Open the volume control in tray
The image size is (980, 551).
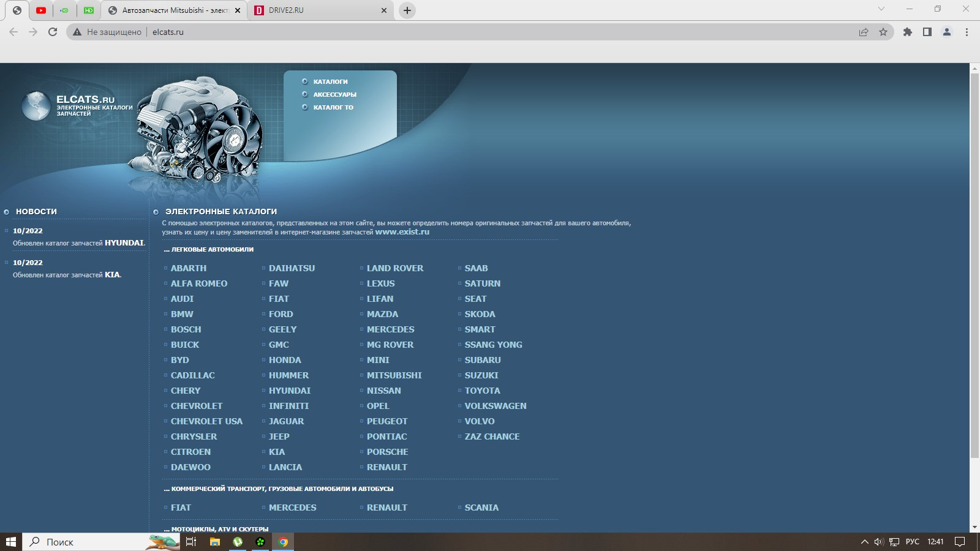879,542
